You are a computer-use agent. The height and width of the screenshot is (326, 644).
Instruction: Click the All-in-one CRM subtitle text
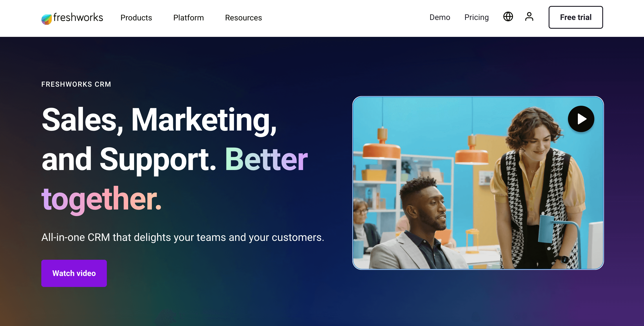(x=183, y=237)
